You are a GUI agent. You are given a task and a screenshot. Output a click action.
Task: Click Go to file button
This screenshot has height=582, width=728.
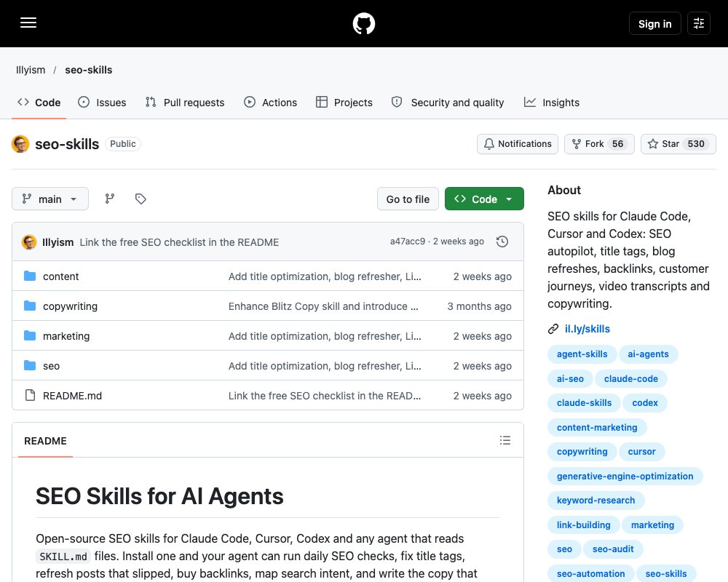point(408,199)
